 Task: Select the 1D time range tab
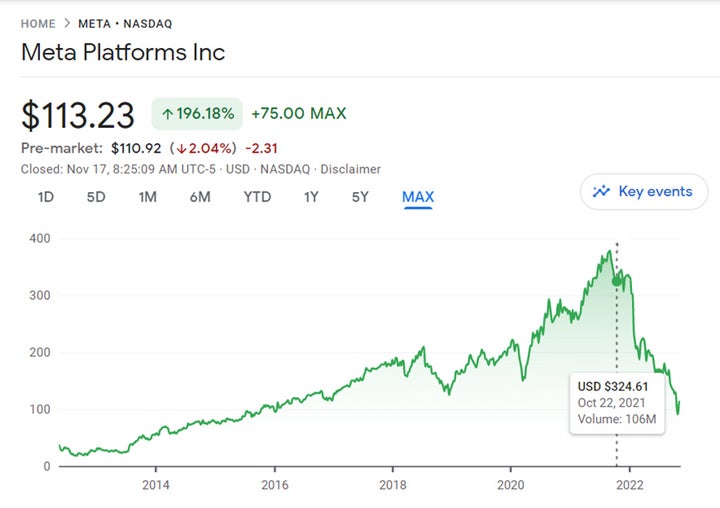(46, 197)
